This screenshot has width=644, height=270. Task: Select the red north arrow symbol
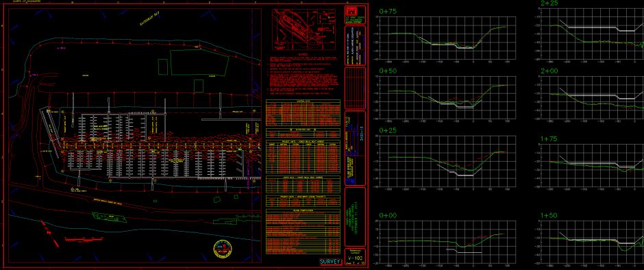click(50, 233)
